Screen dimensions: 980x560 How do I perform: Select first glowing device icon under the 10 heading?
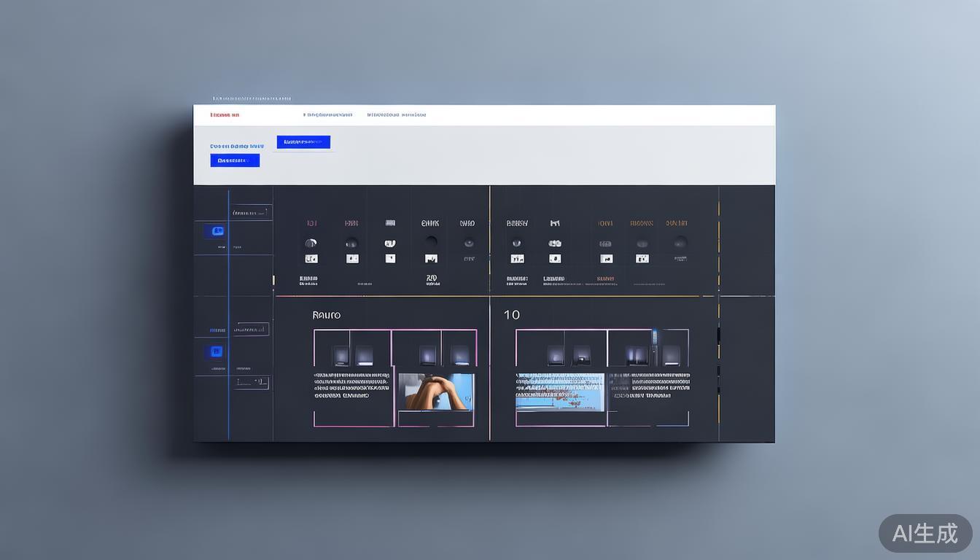coord(556,356)
